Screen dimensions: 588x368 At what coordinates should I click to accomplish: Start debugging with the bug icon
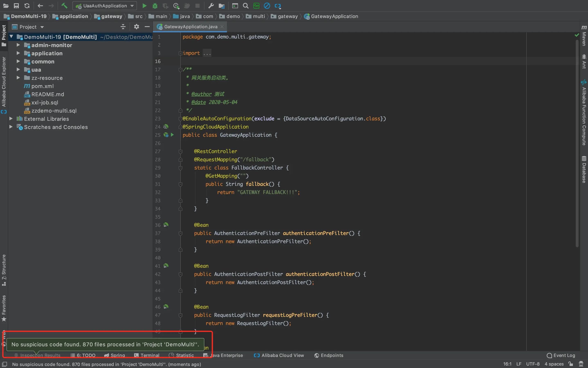tap(155, 6)
